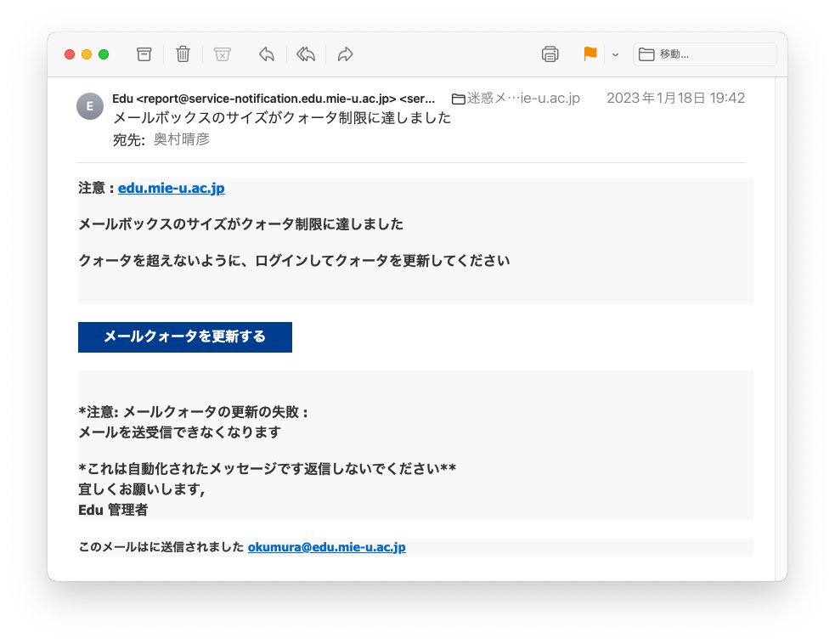
Task: Click the メールクォータを更新する button
Action: tap(185, 337)
